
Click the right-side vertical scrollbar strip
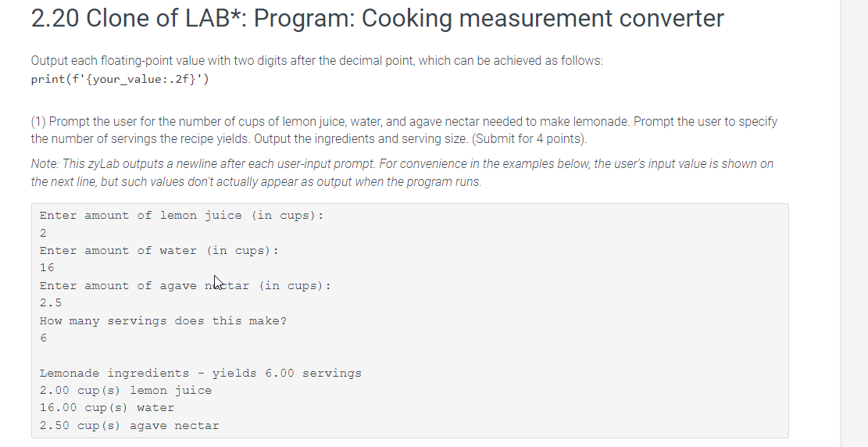853,223
